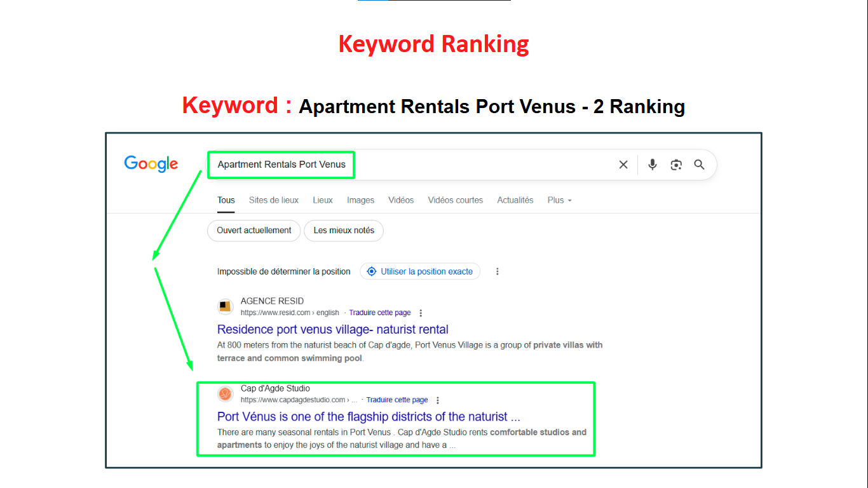Open 'Residence port venus village' result link

(x=332, y=329)
